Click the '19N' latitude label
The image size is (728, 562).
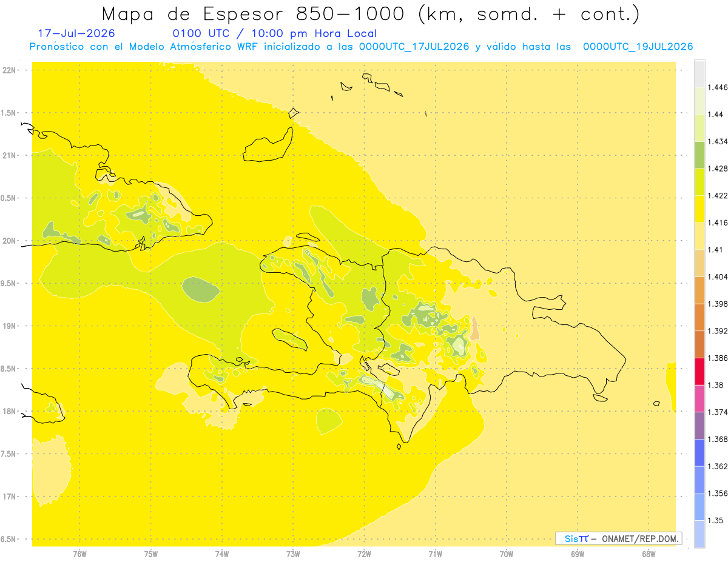click(10, 326)
